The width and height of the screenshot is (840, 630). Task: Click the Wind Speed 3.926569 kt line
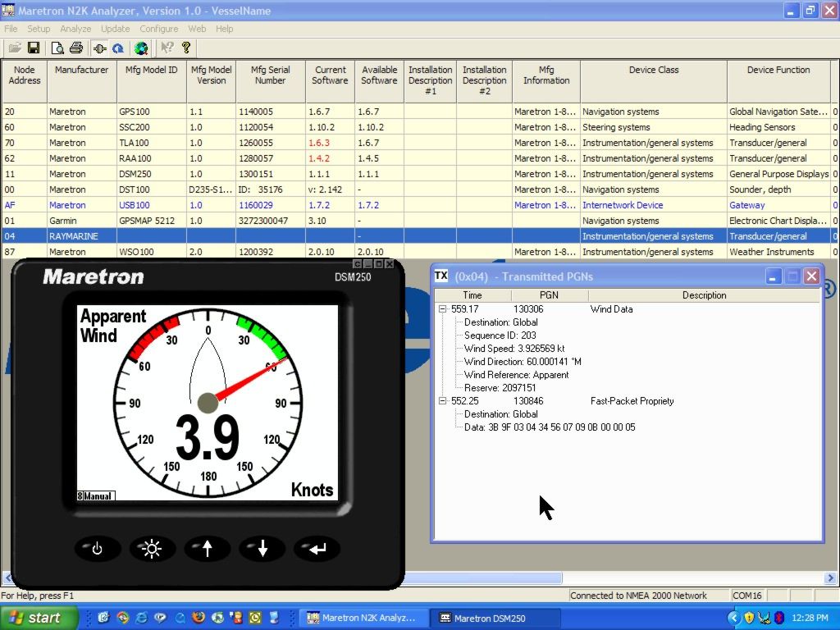pos(514,348)
